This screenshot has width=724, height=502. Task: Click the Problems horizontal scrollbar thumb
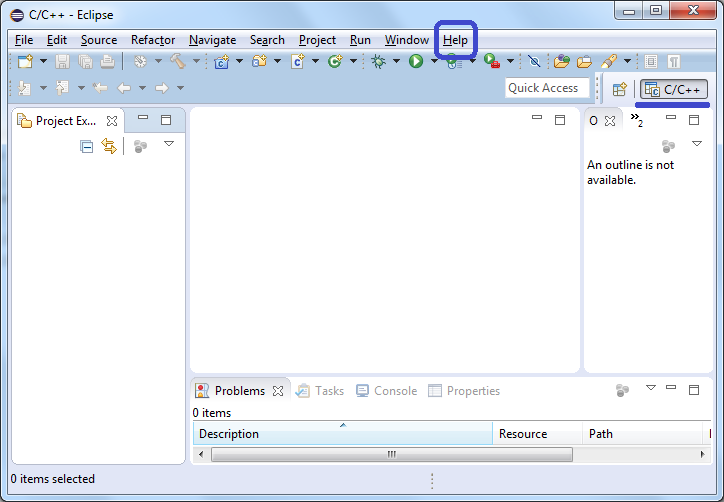click(392, 454)
